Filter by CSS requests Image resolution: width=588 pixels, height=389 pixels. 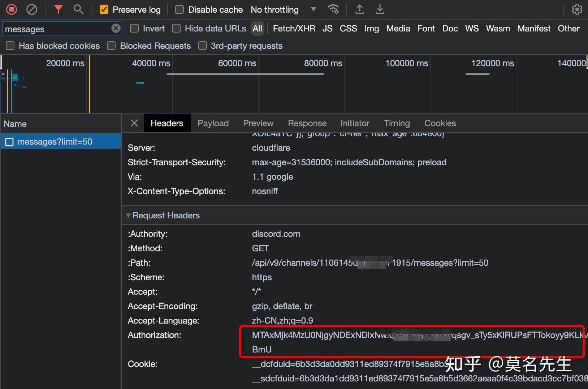348,28
